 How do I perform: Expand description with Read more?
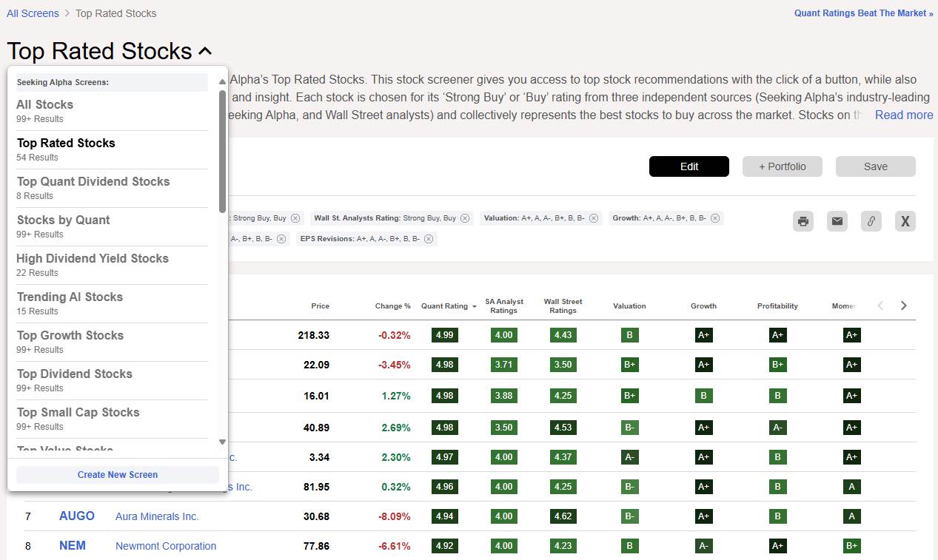tap(903, 115)
